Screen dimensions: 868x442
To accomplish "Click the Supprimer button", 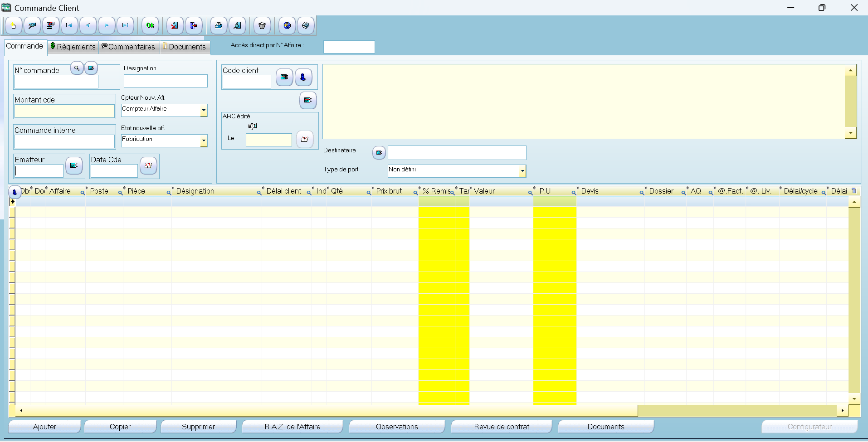I will (198, 427).
